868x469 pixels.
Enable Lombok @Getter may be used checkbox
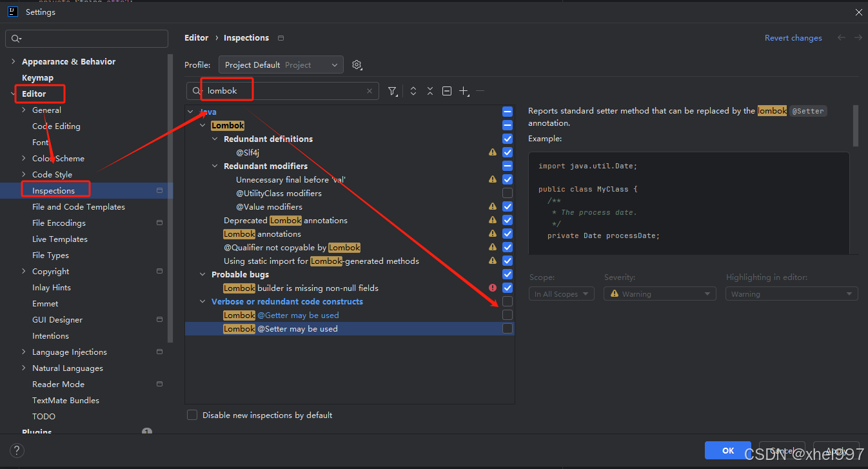pos(508,315)
